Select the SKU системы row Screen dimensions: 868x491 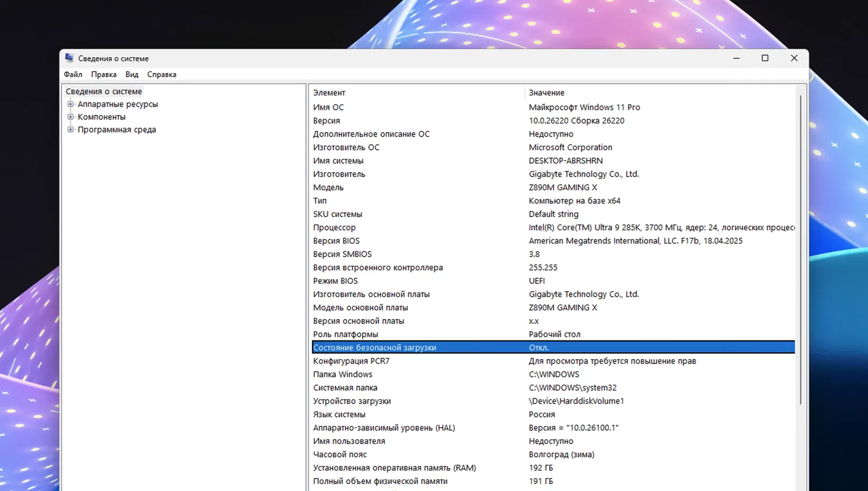[553, 214]
